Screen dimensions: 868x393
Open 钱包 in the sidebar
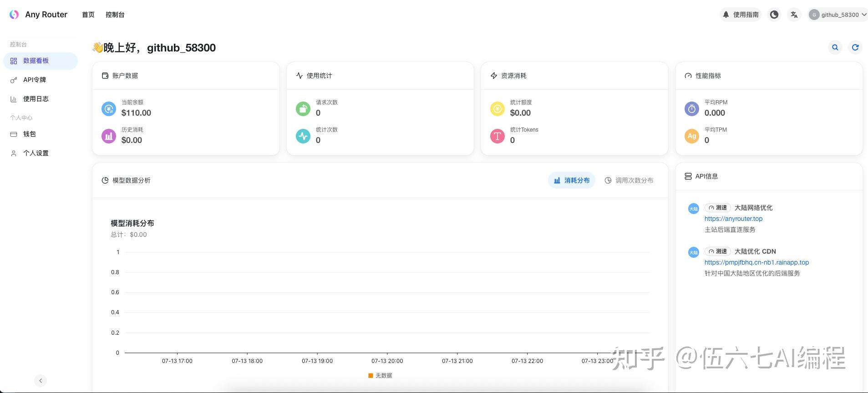[x=41, y=134]
